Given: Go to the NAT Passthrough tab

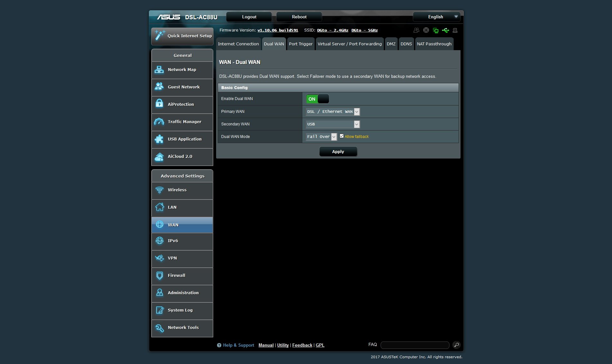Looking at the screenshot, I should [434, 44].
